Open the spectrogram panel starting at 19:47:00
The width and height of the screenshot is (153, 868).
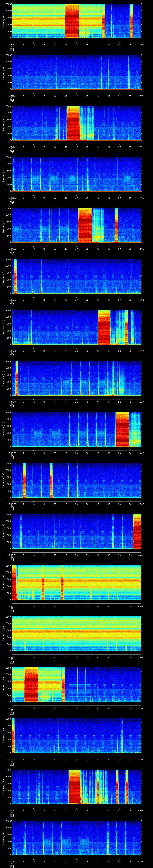click(77, 531)
